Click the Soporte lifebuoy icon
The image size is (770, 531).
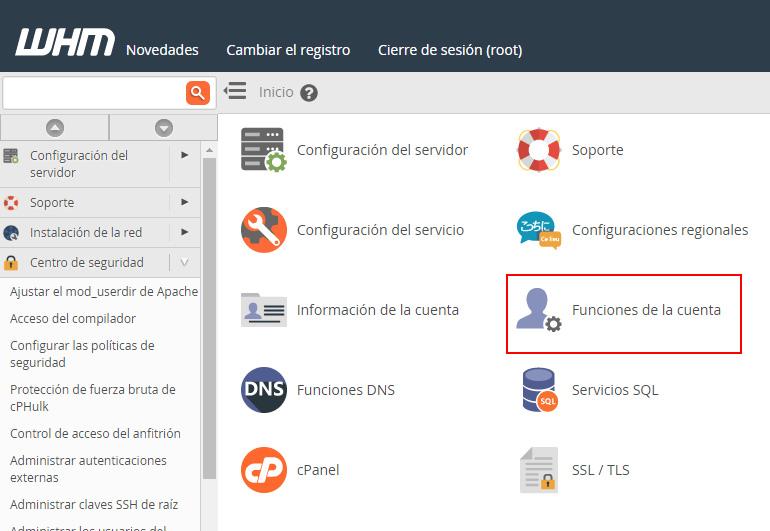click(538, 150)
